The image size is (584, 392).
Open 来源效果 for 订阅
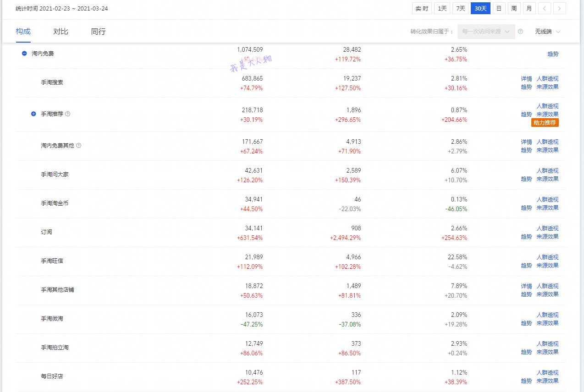click(548, 237)
